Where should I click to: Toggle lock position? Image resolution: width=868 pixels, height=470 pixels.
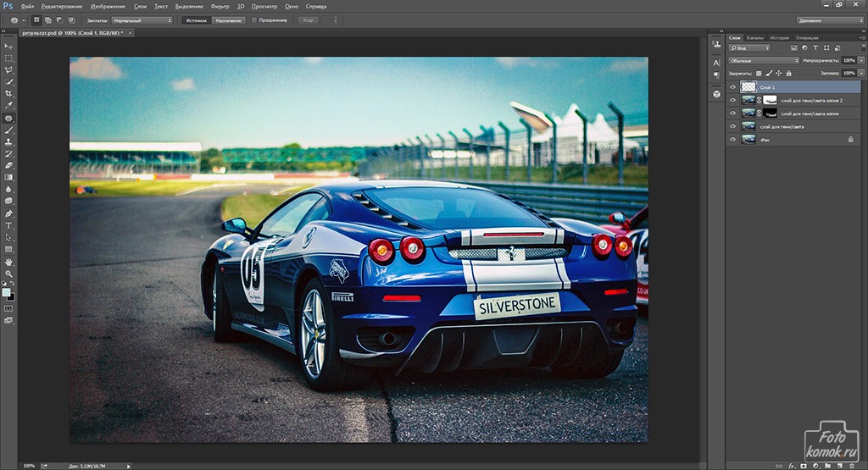[779, 73]
